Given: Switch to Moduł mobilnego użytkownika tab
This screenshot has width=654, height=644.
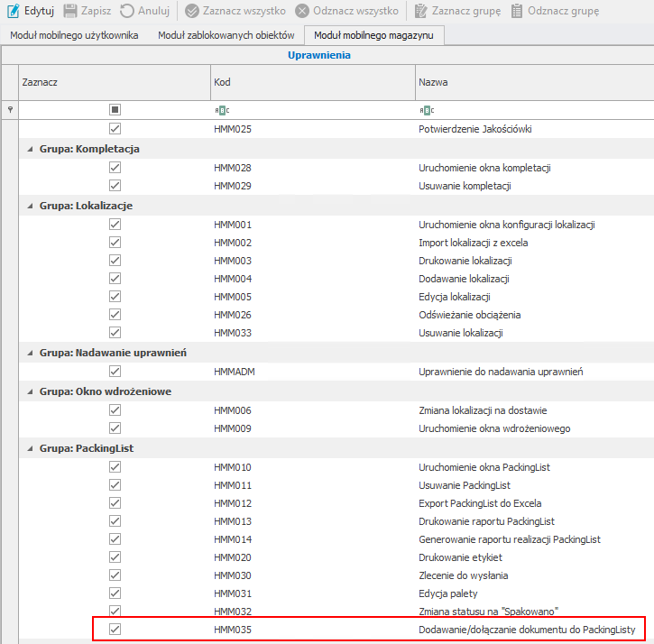Looking at the screenshot, I should coord(74,35).
